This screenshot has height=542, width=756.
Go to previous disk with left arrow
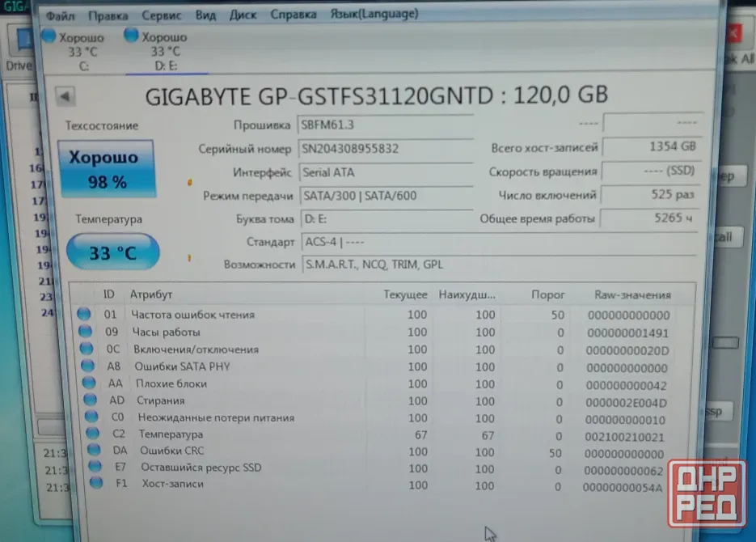point(65,96)
